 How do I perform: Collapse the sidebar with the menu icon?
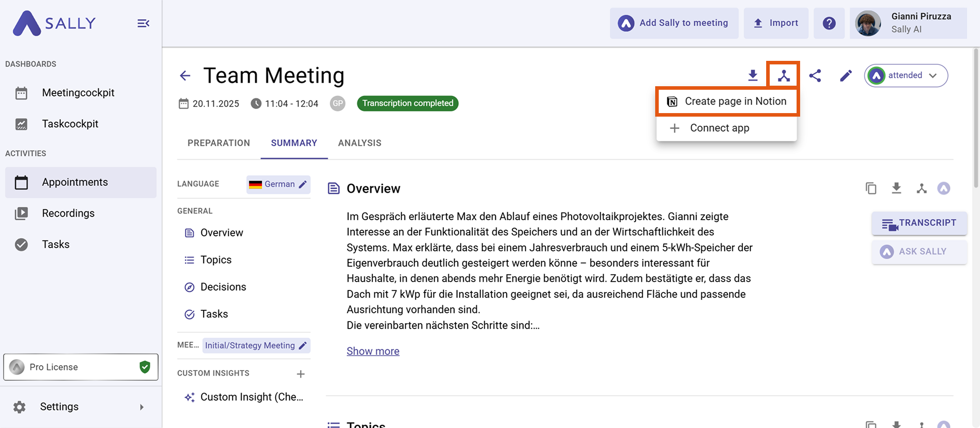click(143, 23)
